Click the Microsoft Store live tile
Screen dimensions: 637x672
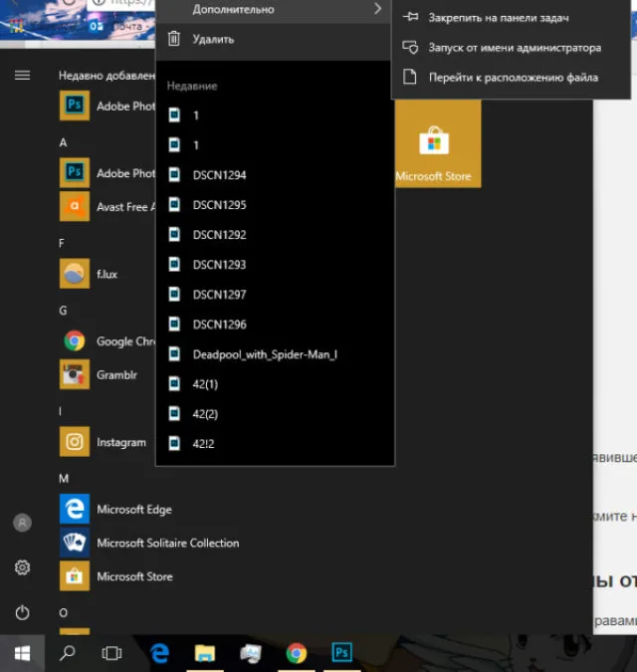tap(438, 144)
